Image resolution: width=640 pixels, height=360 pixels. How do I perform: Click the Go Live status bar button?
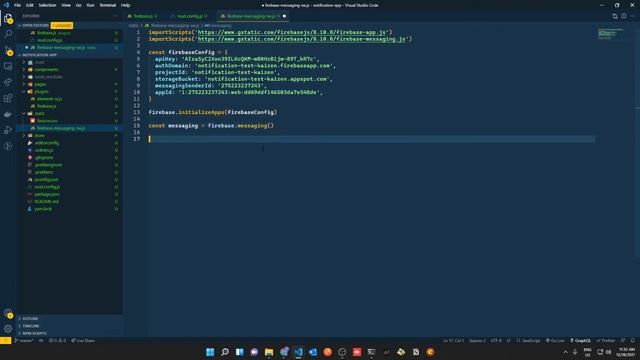[x=555, y=340]
